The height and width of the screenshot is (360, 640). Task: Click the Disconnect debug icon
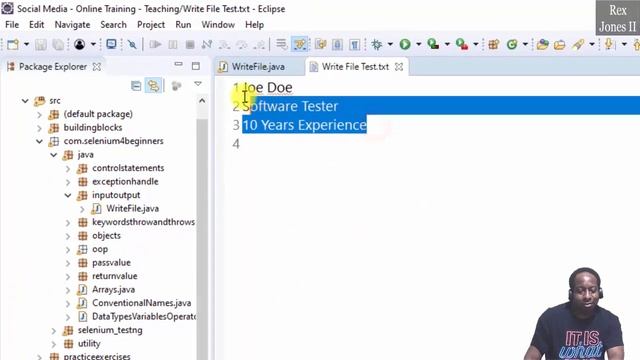click(207, 44)
